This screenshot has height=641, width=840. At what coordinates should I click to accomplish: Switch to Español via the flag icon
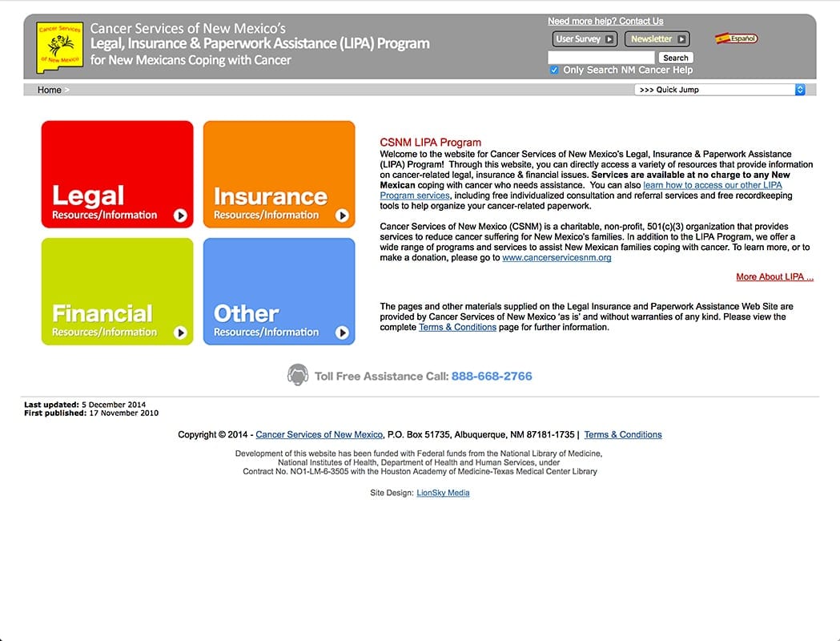click(x=736, y=38)
